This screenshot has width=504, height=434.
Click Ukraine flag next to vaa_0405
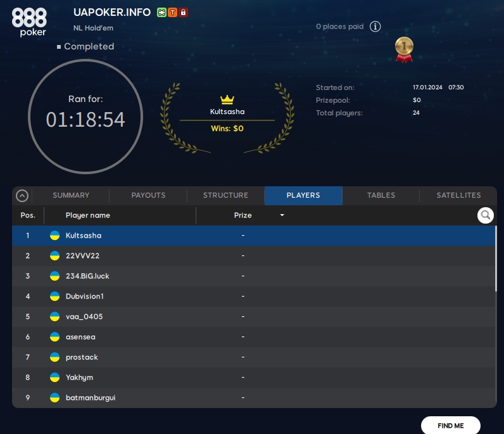pos(54,317)
